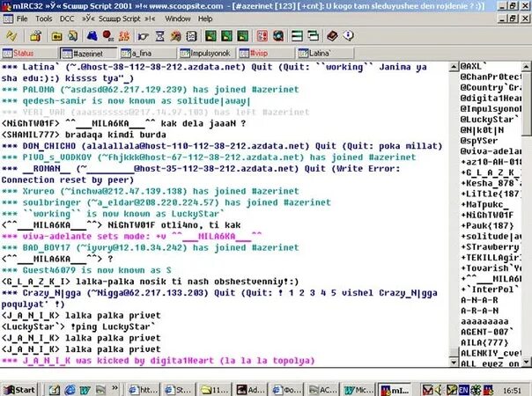Click the nick list scroll-up arrow
The height and width of the screenshot is (396, 532).
click(526, 67)
